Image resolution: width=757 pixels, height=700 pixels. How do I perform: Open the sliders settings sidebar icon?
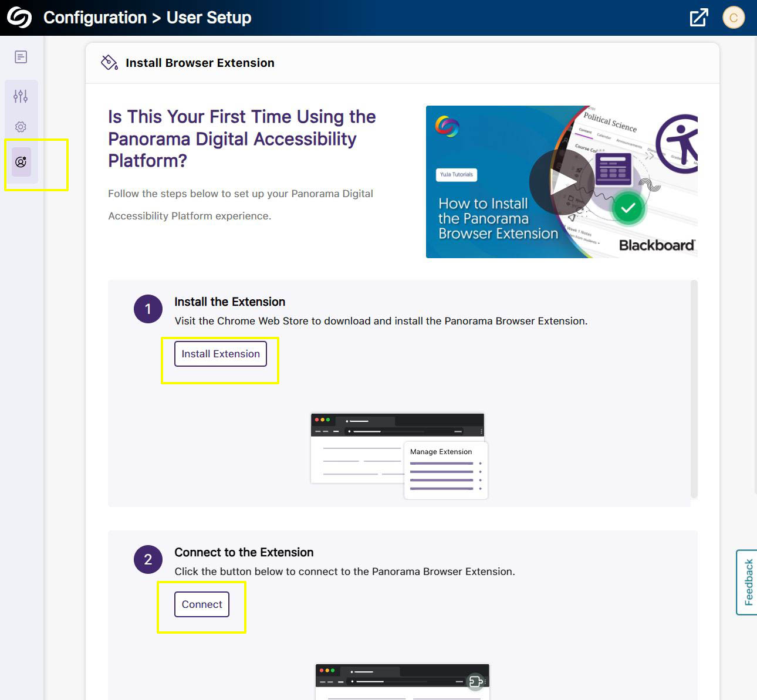pyautogui.click(x=21, y=96)
